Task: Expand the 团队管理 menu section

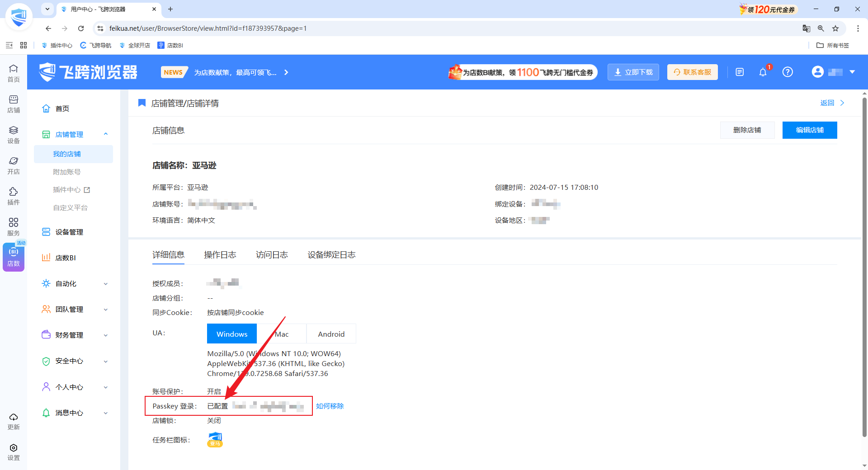Action: pos(106,310)
